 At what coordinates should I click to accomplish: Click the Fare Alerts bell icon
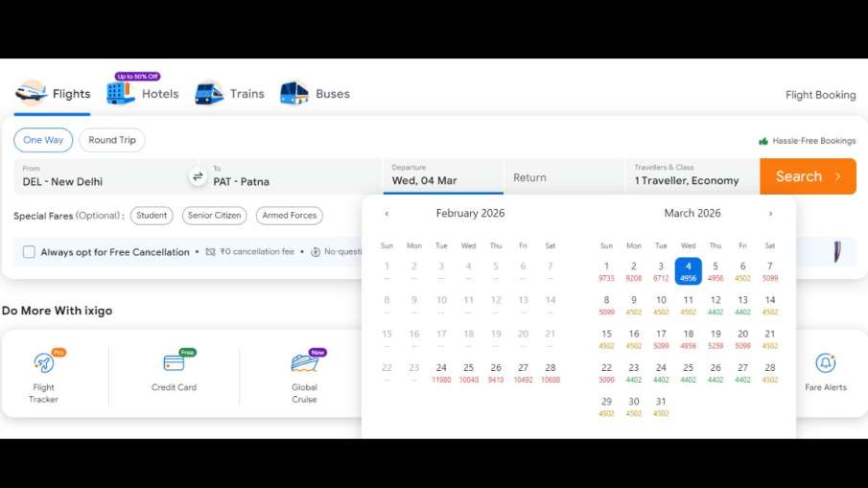click(825, 363)
